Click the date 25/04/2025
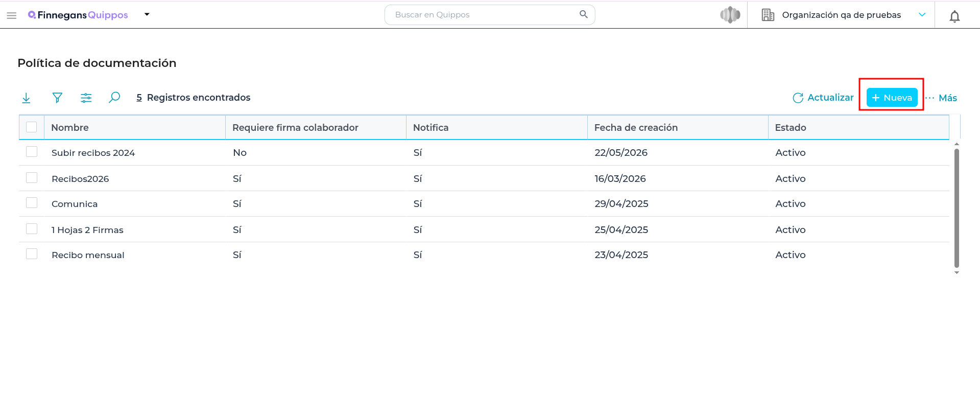Image resolution: width=980 pixels, height=415 pixels. pyautogui.click(x=621, y=229)
